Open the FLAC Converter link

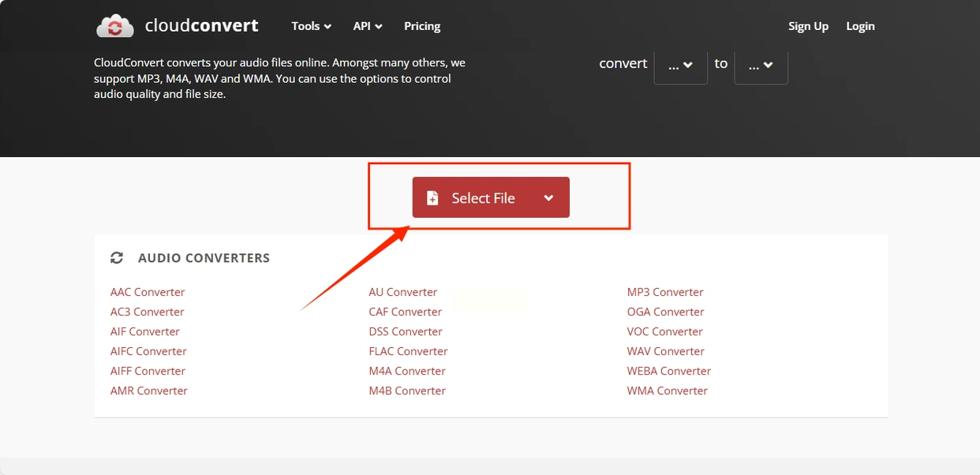tap(408, 351)
